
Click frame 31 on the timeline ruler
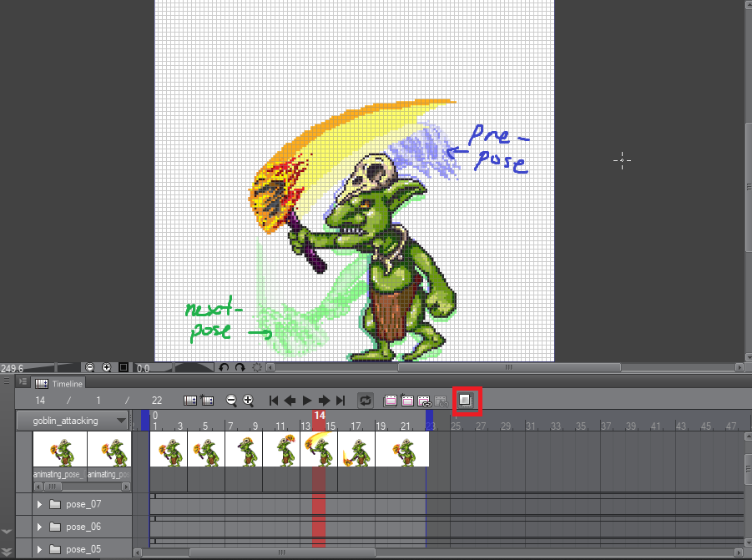[x=531, y=426]
